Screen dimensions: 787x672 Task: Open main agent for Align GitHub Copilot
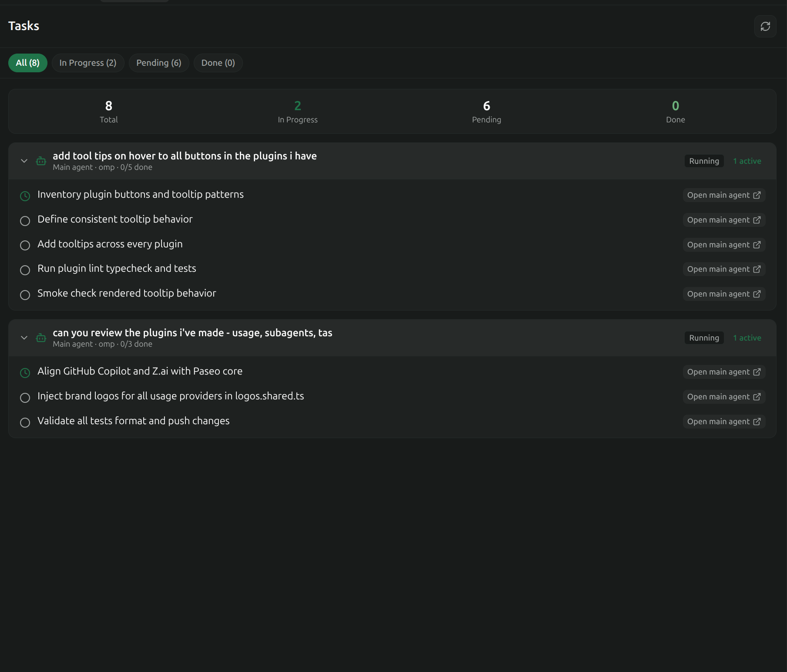(724, 372)
